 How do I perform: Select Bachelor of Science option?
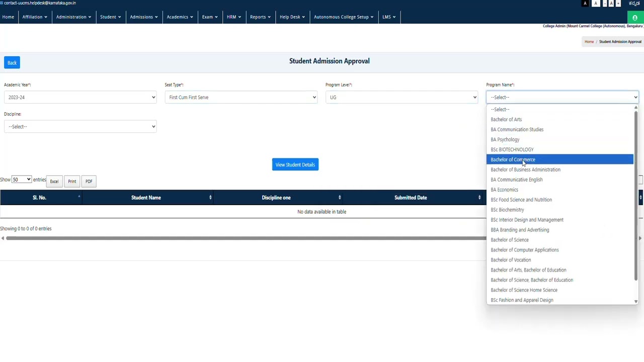coord(560,240)
